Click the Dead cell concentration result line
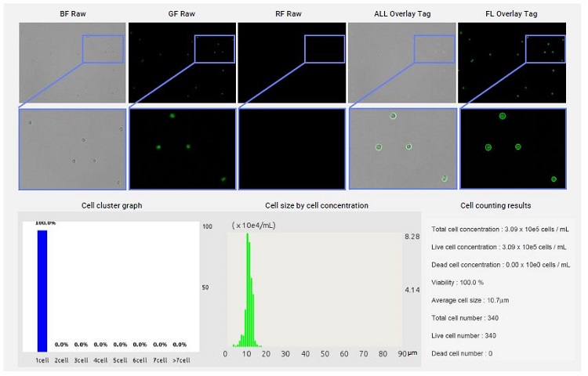 501,265
